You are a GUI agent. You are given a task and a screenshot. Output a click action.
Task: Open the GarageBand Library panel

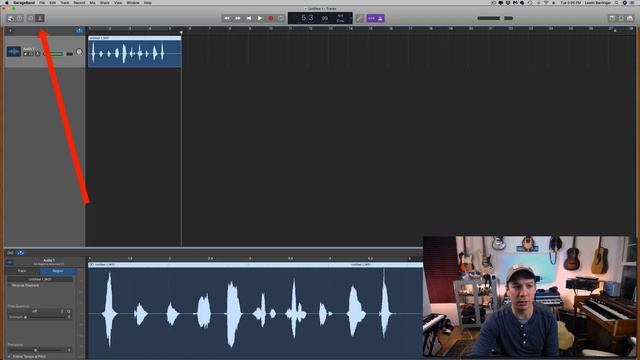coord(11,18)
